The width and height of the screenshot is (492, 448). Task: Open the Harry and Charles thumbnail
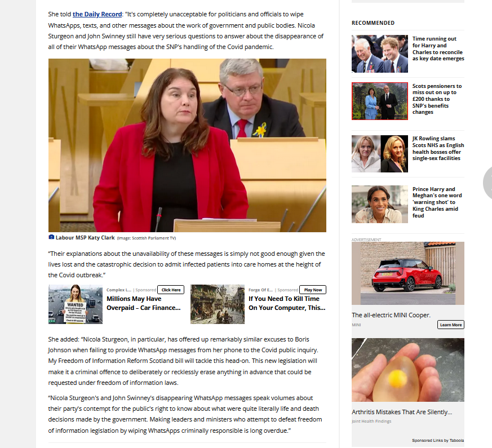tap(380, 54)
